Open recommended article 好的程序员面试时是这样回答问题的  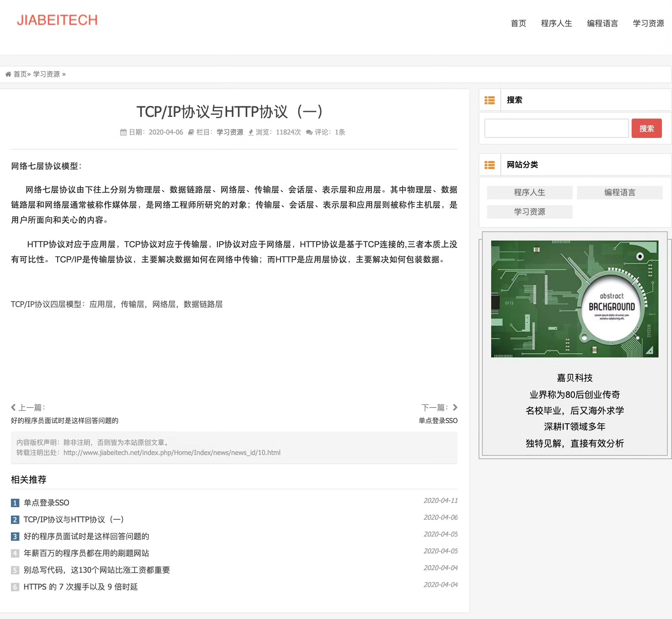point(86,537)
